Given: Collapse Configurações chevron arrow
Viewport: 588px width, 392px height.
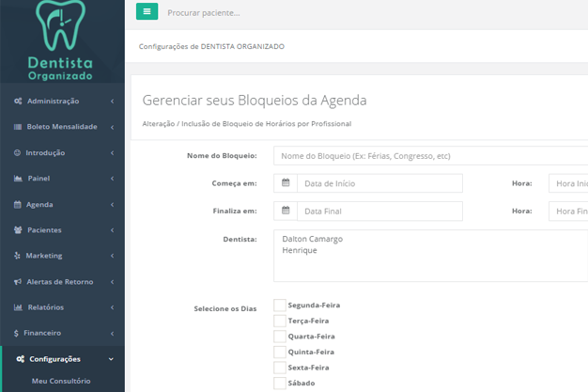Looking at the screenshot, I should [x=111, y=359].
